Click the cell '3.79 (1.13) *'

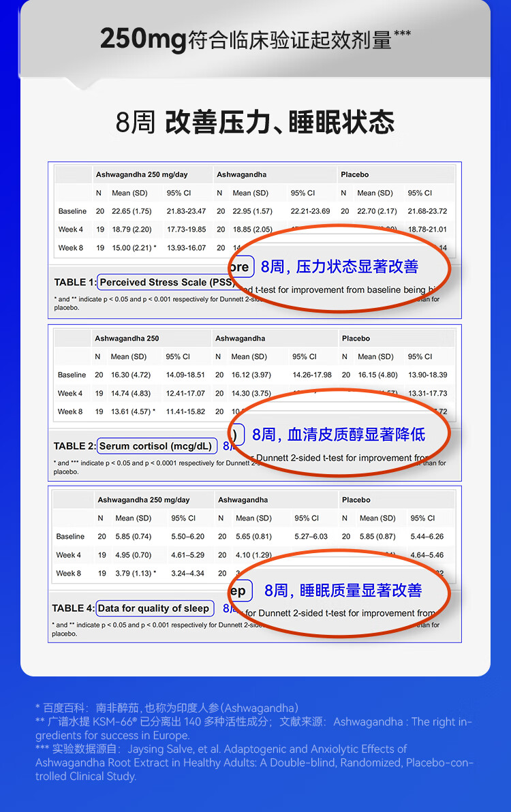[x=136, y=574]
